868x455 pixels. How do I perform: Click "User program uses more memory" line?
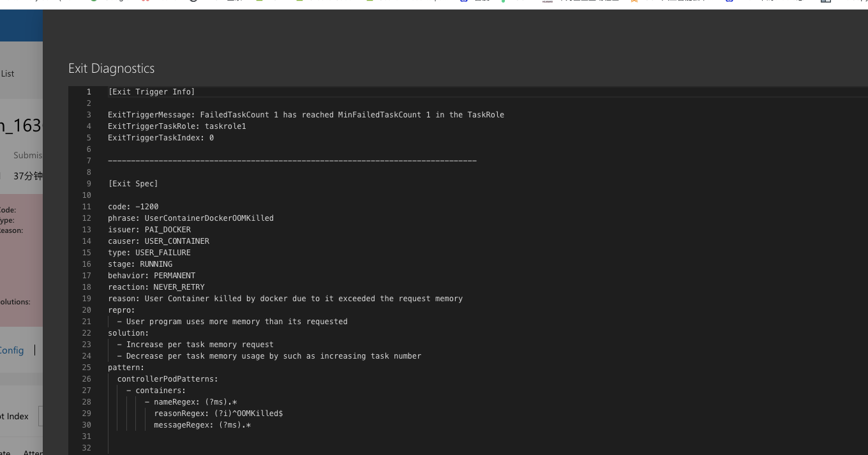(x=232, y=322)
